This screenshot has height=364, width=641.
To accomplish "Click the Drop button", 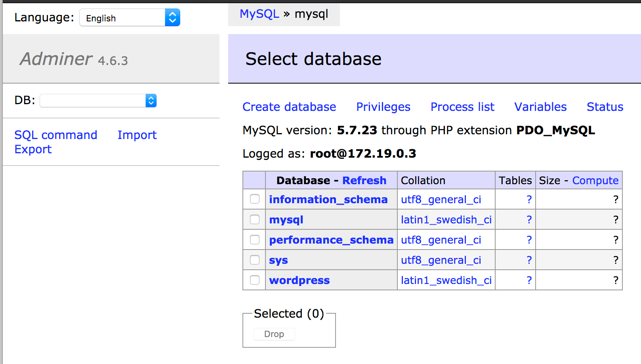I will [274, 334].
